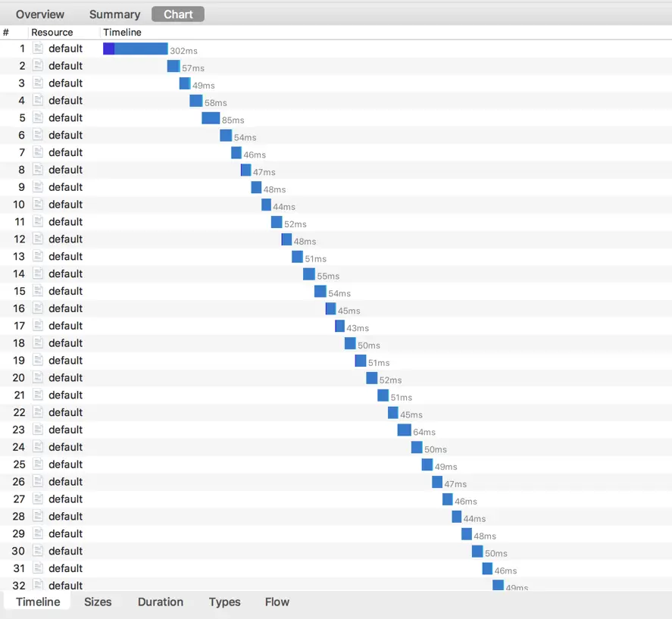Click the document icon in row 8
672x619 pixels.
38,169
